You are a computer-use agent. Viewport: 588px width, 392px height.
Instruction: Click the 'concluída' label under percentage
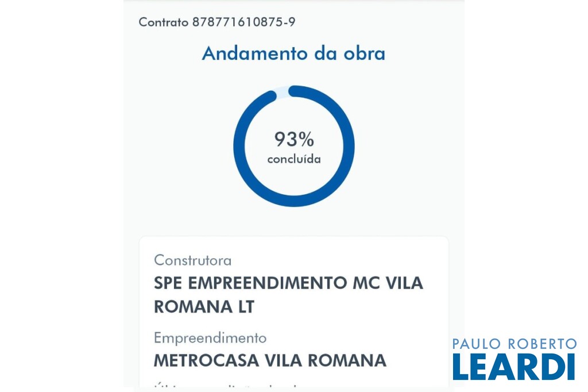293,159
